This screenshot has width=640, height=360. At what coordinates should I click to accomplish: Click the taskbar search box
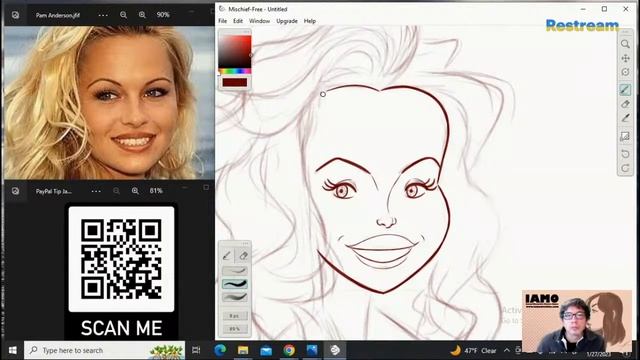104,350
